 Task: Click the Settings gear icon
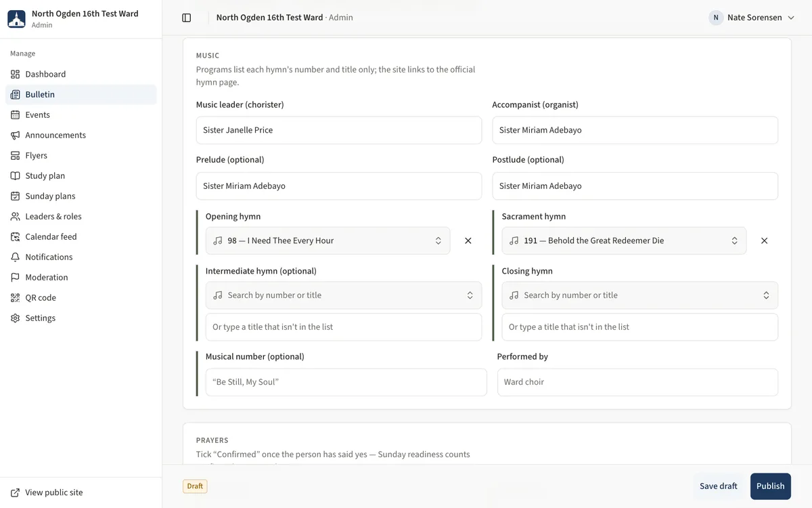pos(16,318)
